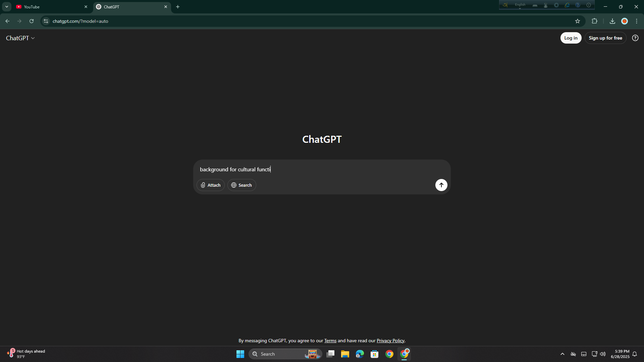
Task: Show hidden system tray icons
Action: (x=562, y=354)
